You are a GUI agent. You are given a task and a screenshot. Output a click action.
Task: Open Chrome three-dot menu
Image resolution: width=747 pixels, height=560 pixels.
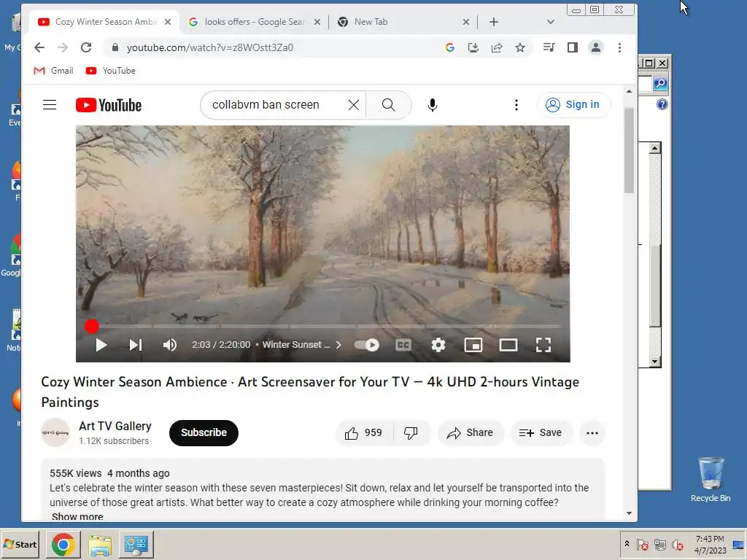(x=619, y=47)
